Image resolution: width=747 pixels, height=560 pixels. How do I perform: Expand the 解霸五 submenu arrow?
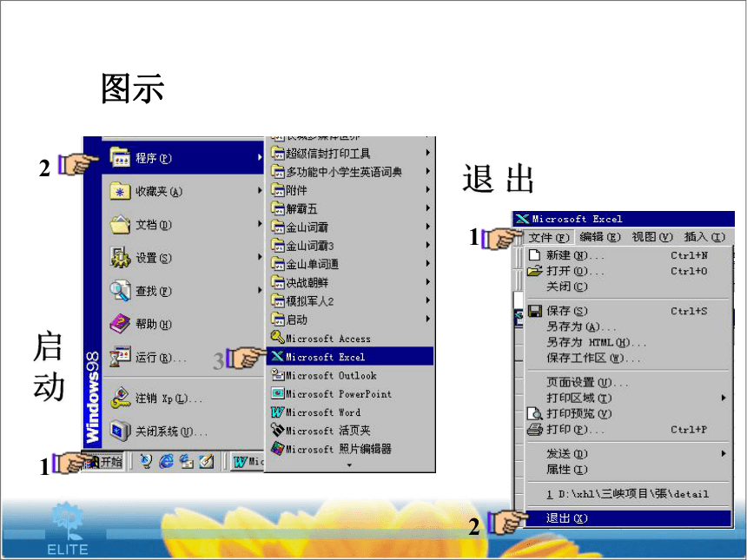[x=428, y=208]
